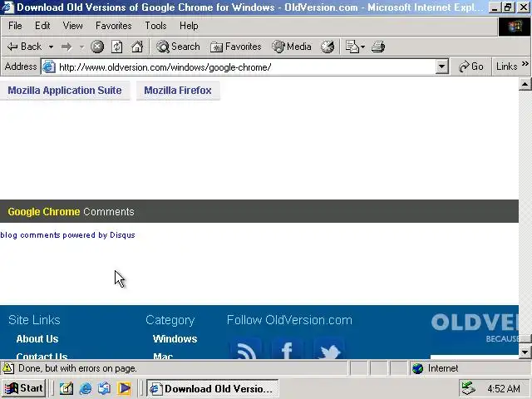Open the Favorites menu in menu bar
Viewport: 532px width, 399px height.
click(x=113, y=26)
